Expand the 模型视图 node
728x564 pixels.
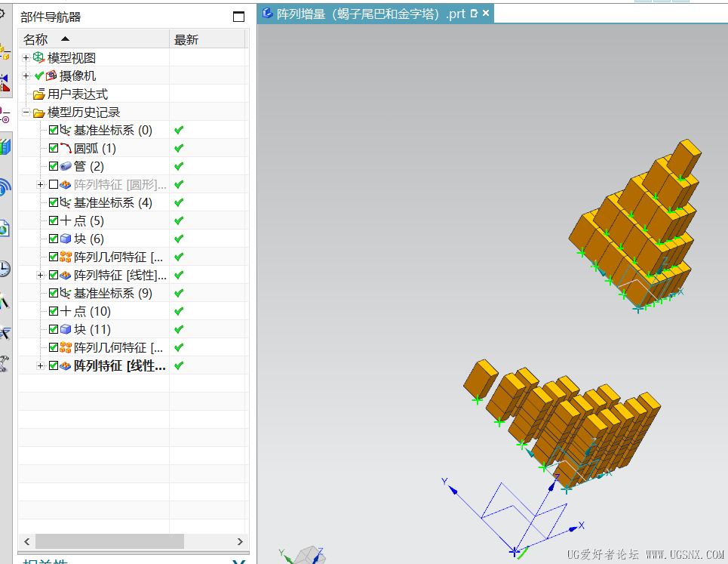[26, 57]
